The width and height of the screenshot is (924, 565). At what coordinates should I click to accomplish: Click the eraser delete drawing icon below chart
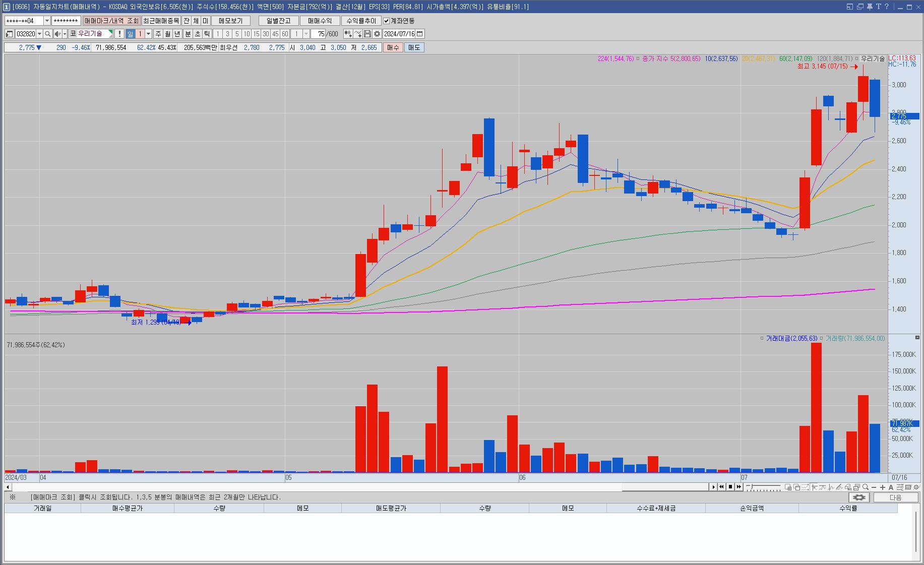click(848, 487)
